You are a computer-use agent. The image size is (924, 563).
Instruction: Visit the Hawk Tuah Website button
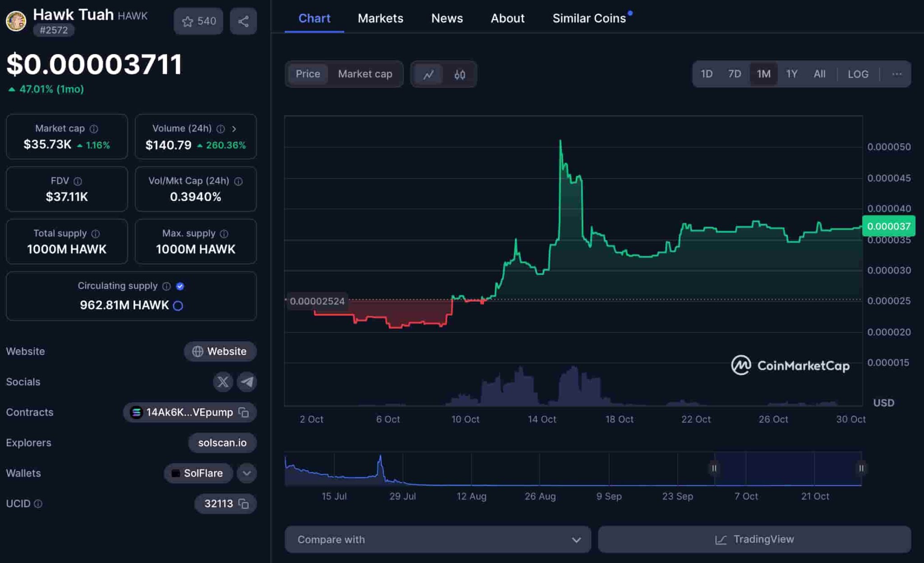220,351
